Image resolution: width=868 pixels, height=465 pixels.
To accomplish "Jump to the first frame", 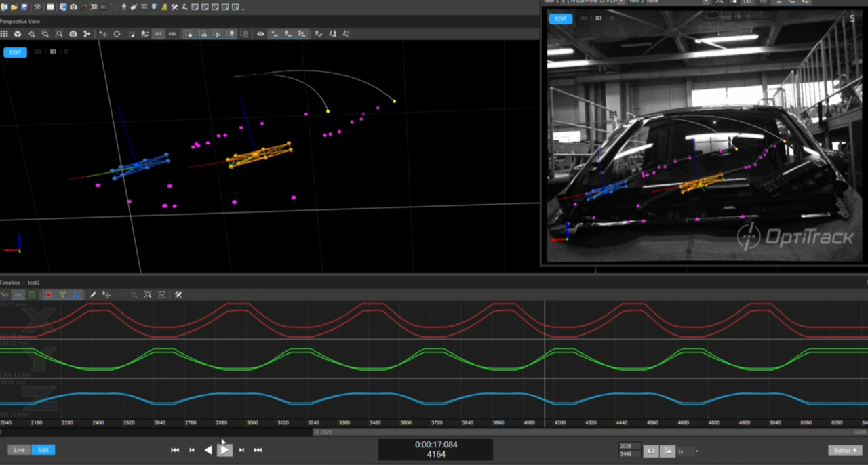I will 175,450.
